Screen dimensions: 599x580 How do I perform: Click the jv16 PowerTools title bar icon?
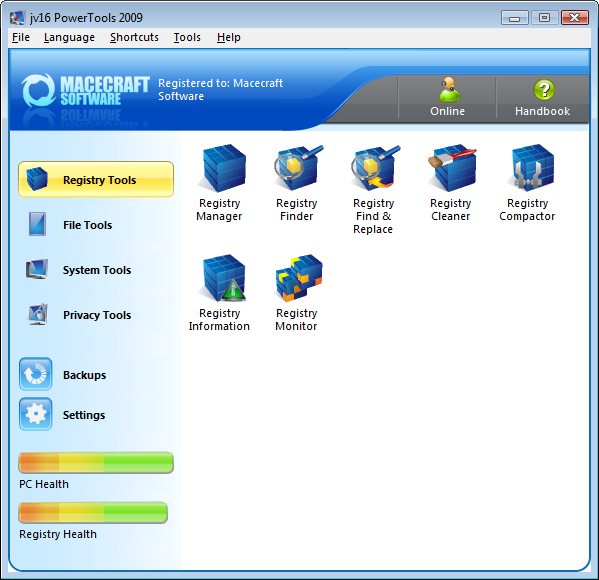18,18
